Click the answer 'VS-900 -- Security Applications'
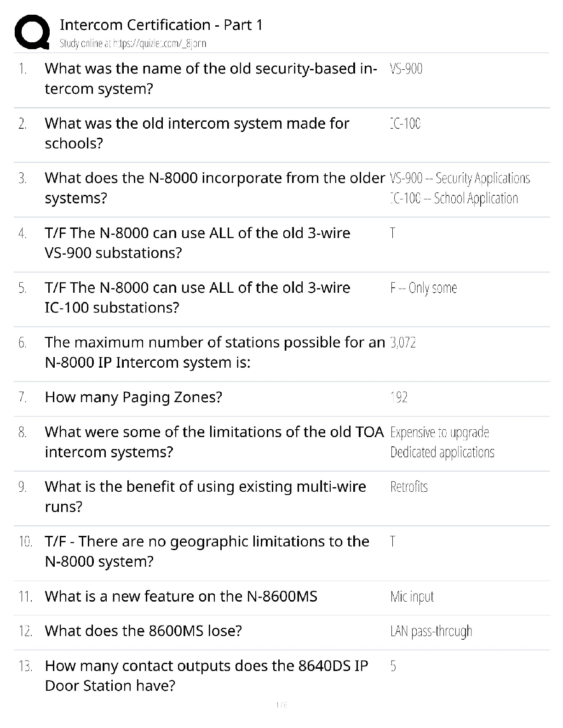The image size is (563, 728). tap(460, 178)
